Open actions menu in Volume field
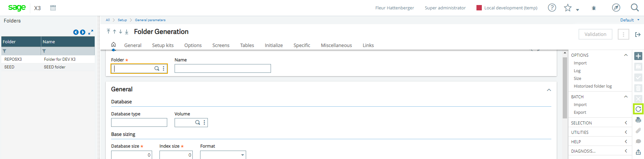The height and width of the screenshot is (159, 644). 204,122
